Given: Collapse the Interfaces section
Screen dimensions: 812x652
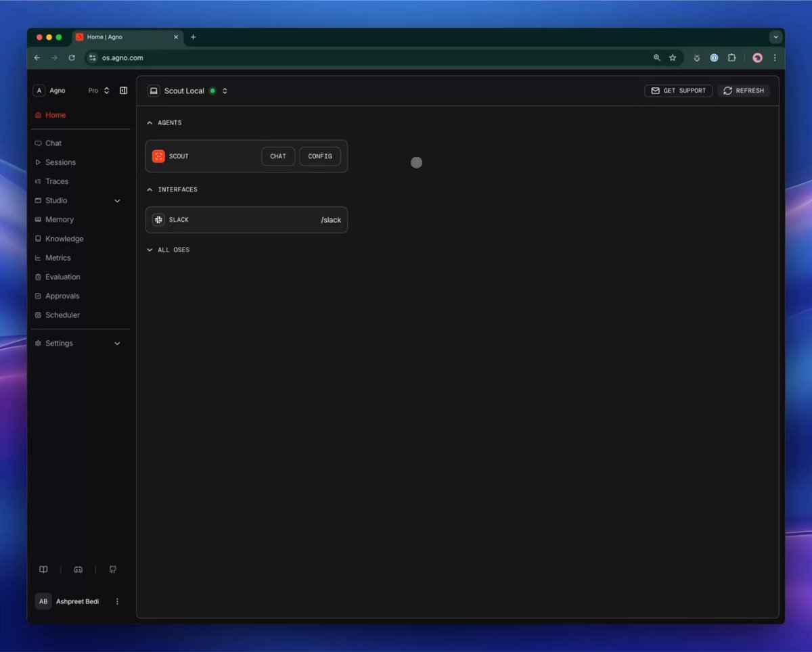Looking at the screenshot, I should [x=150, y=190].
